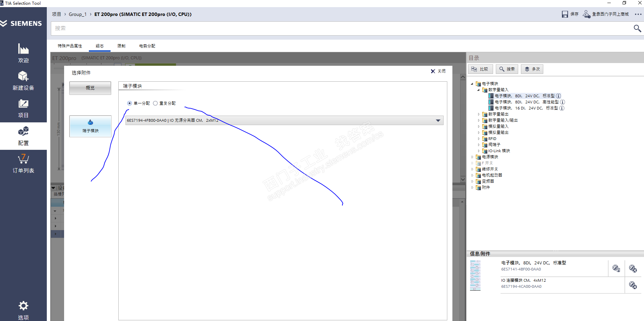The image size is (644, 321).
Task: Select the 重复分配 radio button
Action: pos(155,103)
